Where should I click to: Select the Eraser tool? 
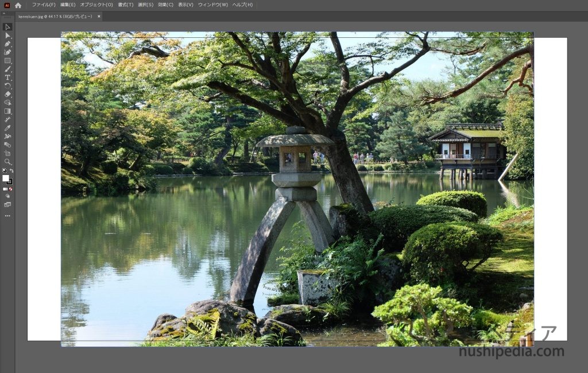click(7, 95)
